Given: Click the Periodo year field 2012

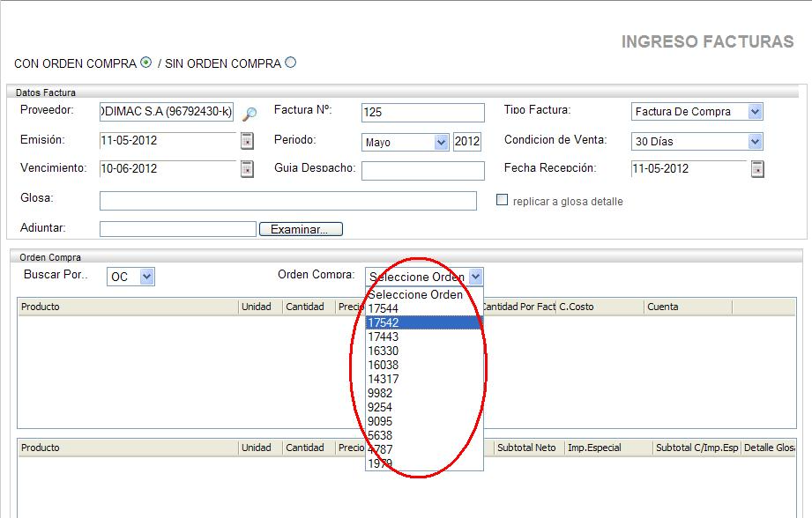Looking at the screenshot, I should [x=467, y=142].
